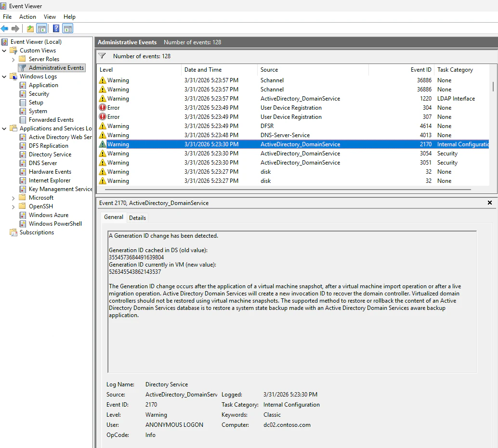The width and height of the screenshot is (498, 448).
Task: Open the File menu
Action: point(7,17)
